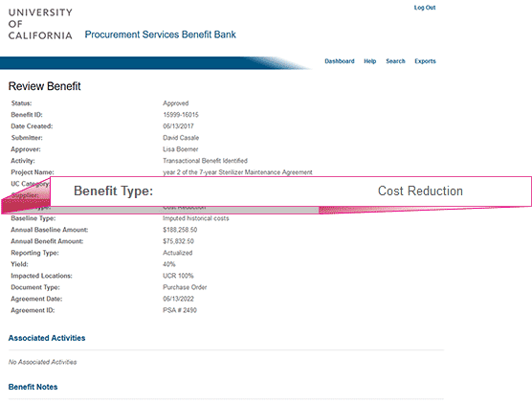Click the Project Name: field label
532x404 pixels.
tap(33, 172)
